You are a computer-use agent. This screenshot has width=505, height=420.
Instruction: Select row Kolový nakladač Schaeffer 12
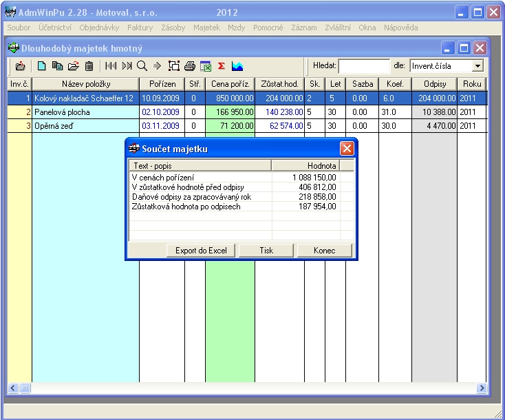click(x=247, y=98)
